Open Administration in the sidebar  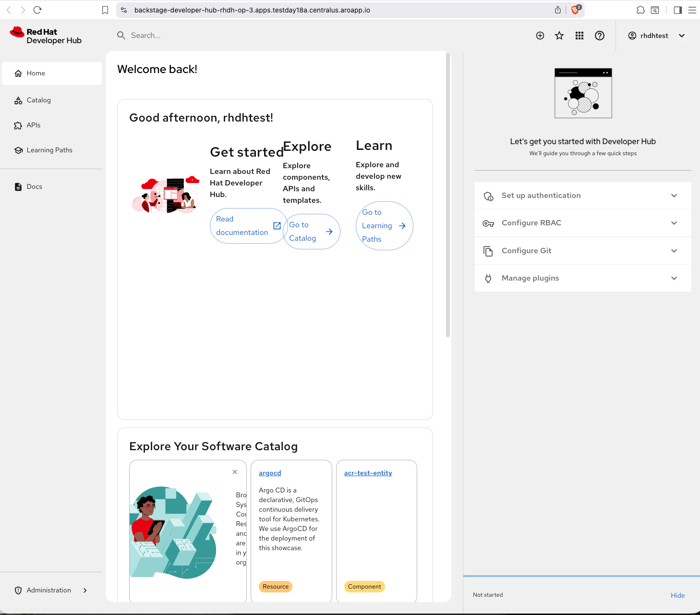[52, 590]
